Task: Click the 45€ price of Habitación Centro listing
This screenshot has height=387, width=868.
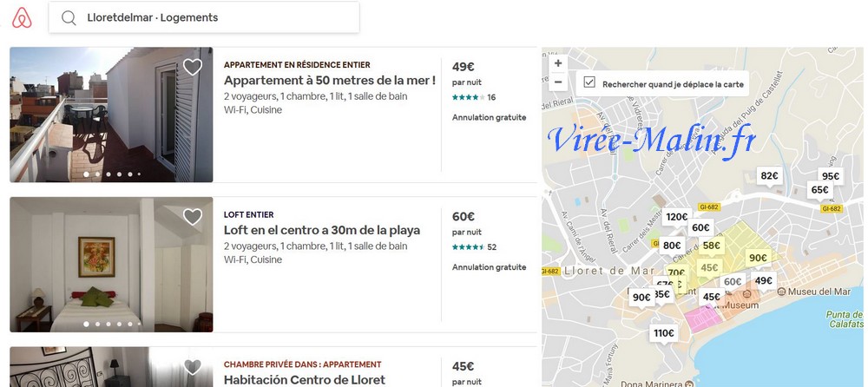Action: tap(464, 366)
